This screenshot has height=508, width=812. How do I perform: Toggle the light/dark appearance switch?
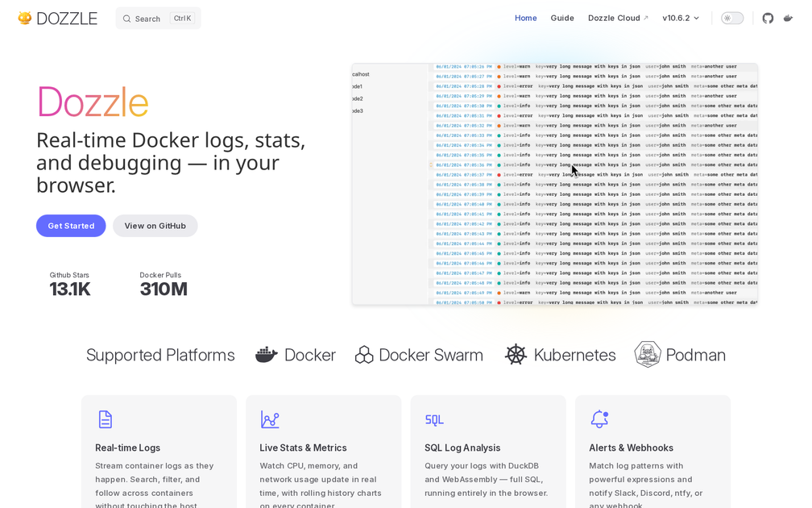click(x=732, y=18)
